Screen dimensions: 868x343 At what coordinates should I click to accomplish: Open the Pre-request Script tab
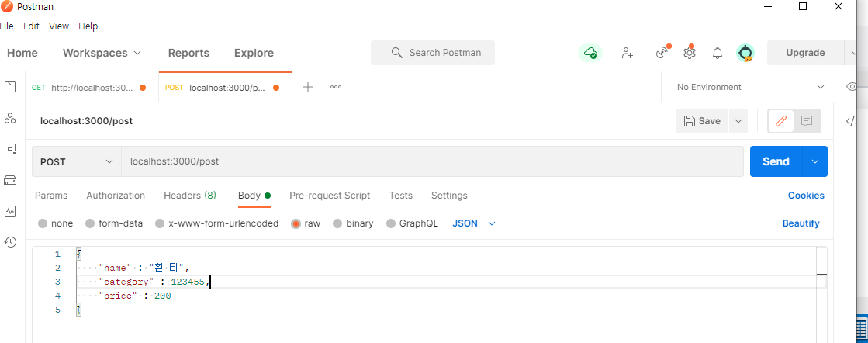click(330, 196)
